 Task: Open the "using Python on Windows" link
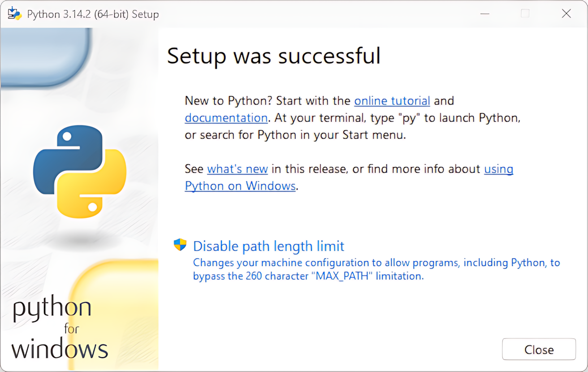(240, 186)
